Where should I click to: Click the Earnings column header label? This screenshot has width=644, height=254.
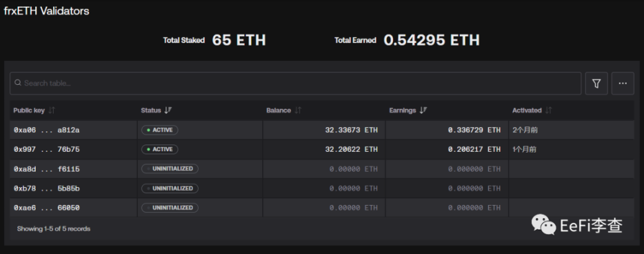pos(403,110)
